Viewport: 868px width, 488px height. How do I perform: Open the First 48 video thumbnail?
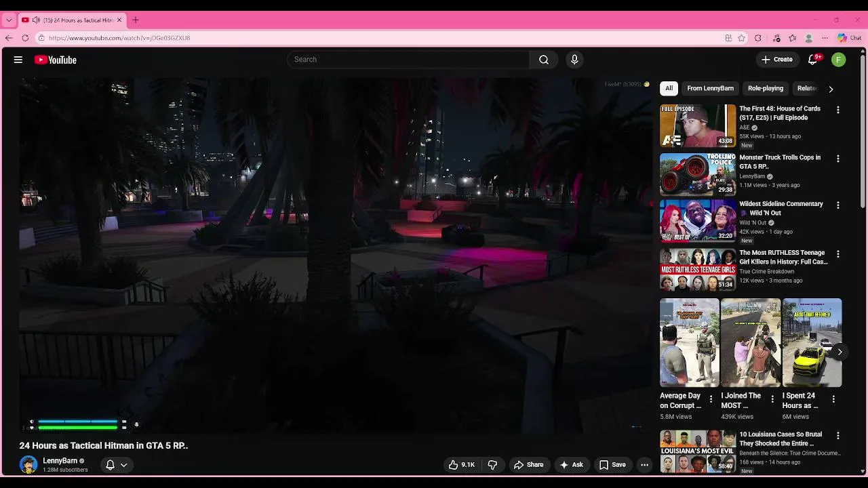point(698,125)
